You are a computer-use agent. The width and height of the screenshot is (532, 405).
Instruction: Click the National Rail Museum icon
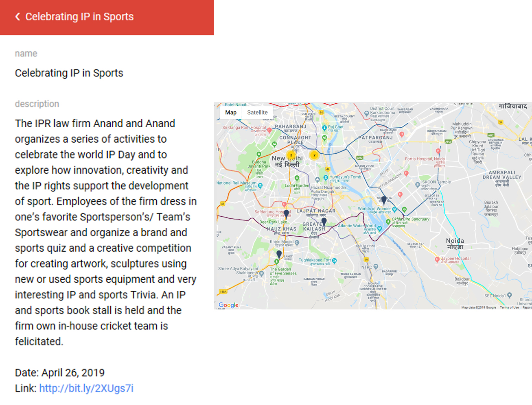[x=260, y=186]
